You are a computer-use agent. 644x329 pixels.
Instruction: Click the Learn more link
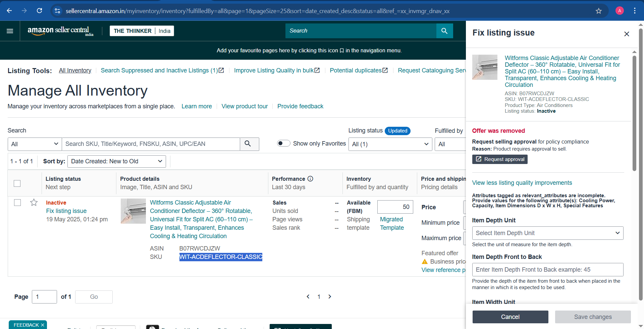pos(197,106)
